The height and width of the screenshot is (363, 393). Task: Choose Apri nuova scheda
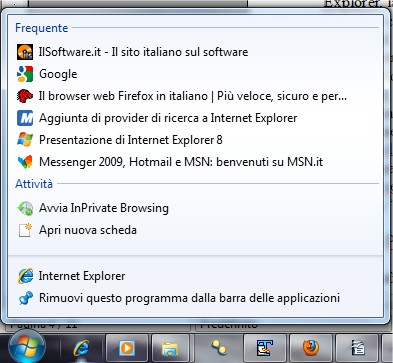tap(196, 230)
